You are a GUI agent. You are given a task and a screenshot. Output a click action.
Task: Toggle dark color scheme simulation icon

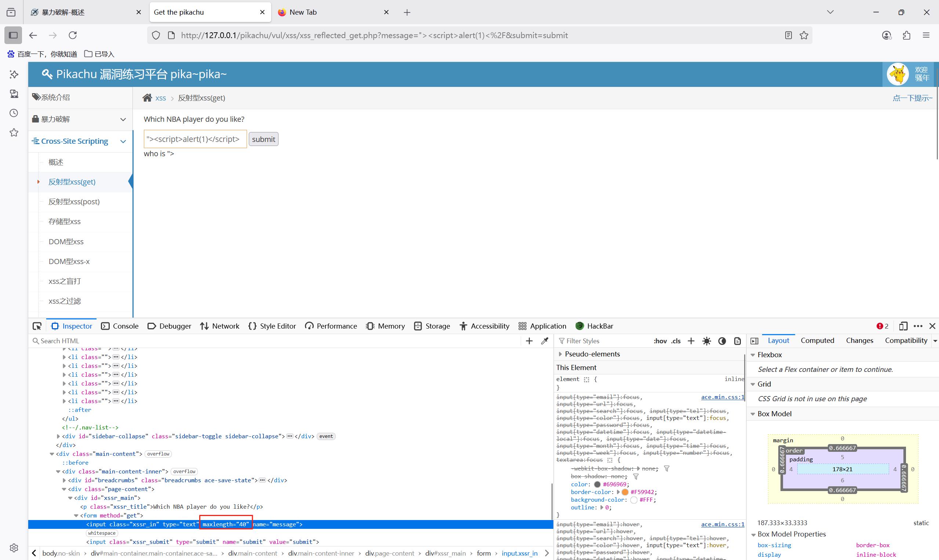pyautogui.click(x=722, y=341)
